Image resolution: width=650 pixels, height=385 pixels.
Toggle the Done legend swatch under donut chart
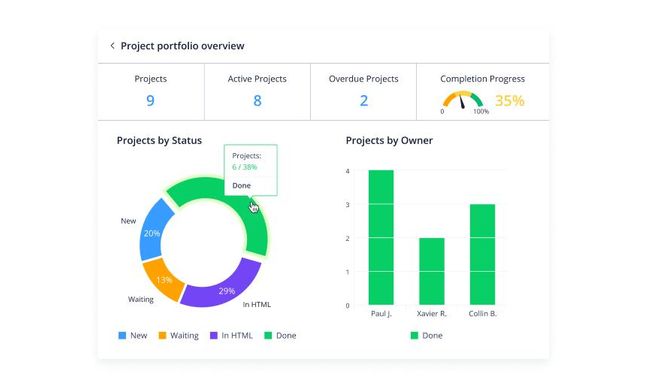pyautogui.click(x=268, y=335)
